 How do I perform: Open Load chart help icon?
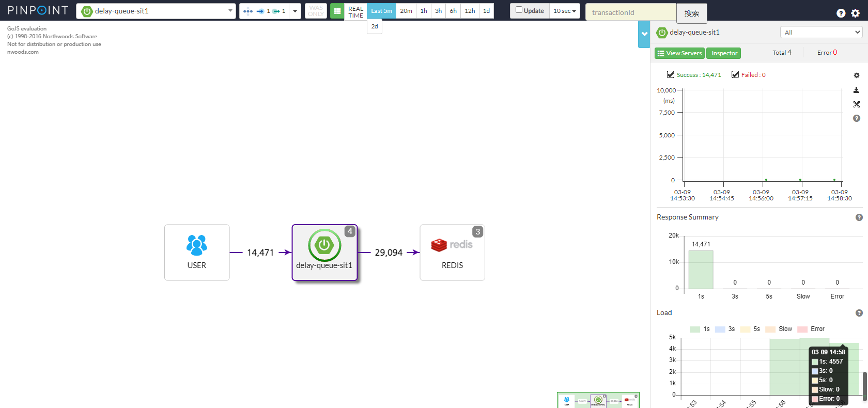(859, 313)
